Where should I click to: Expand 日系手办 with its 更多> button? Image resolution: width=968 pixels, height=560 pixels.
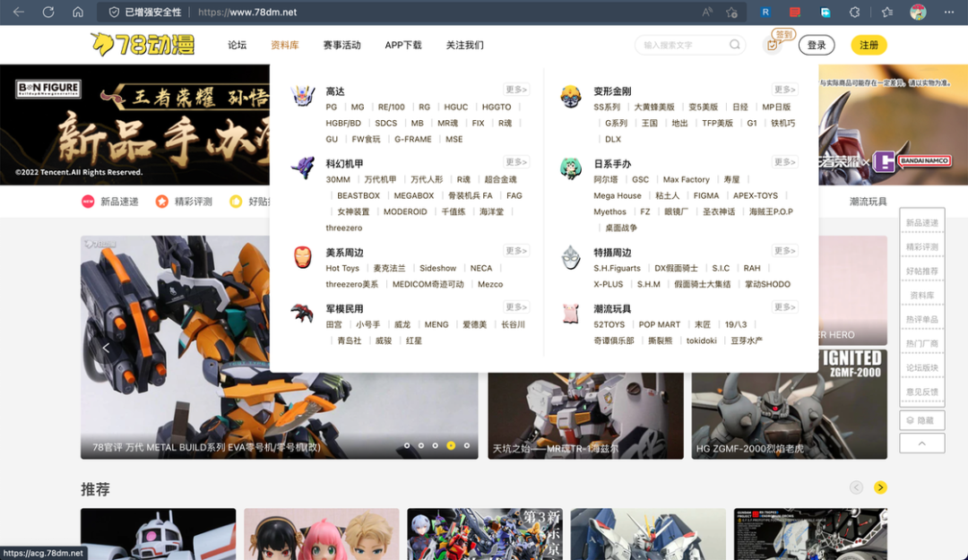click(x=784, y=162)
